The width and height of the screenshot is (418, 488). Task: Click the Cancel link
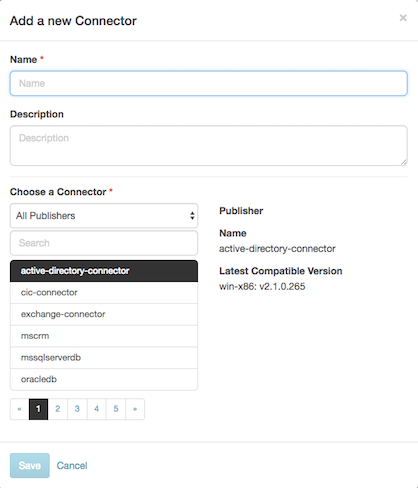tap(72, 466)
